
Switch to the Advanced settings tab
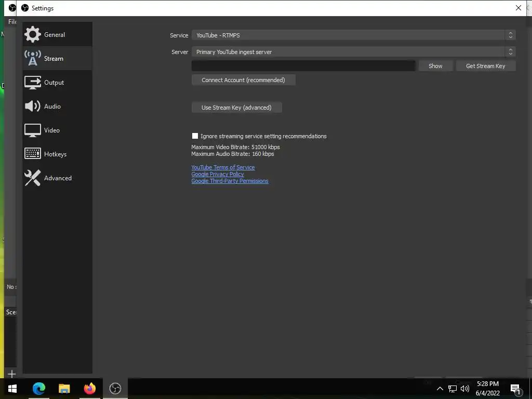(x=57, y=178)
